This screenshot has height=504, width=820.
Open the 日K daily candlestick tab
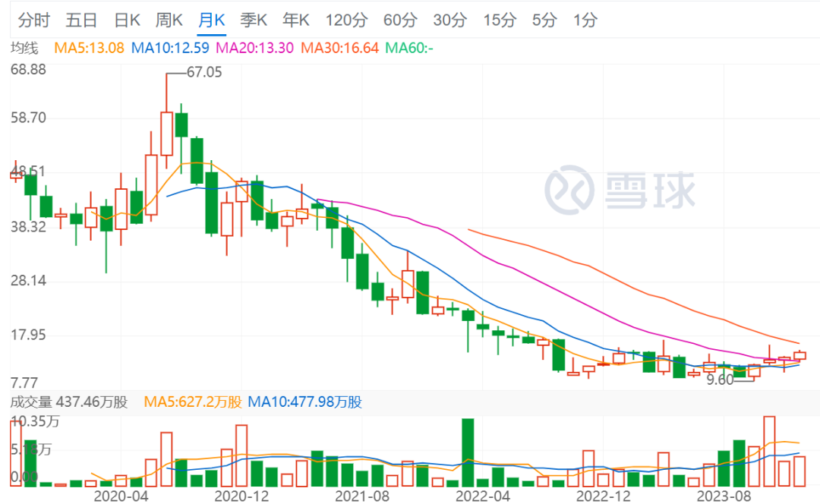(x=126, y=20)
